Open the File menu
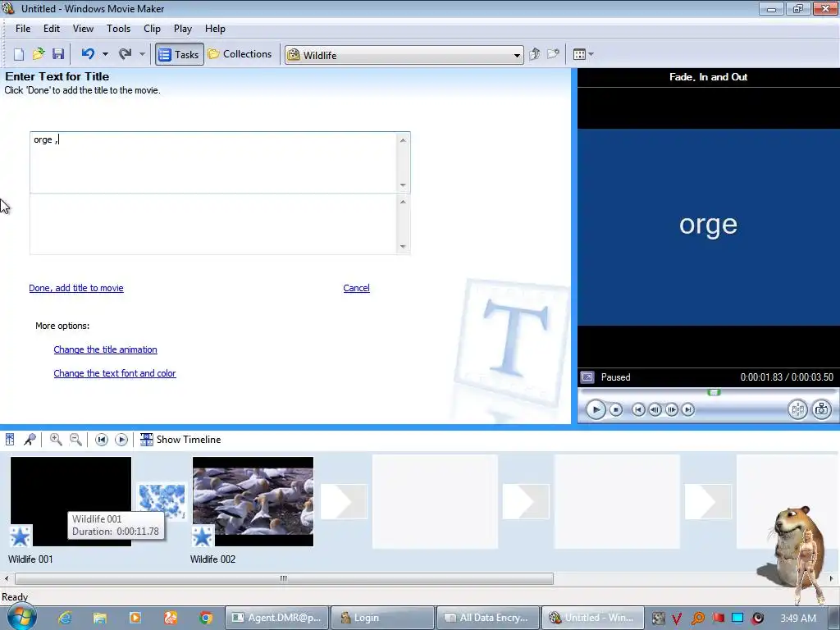This screenshot has width=840, height=630. tap(23, 29)
